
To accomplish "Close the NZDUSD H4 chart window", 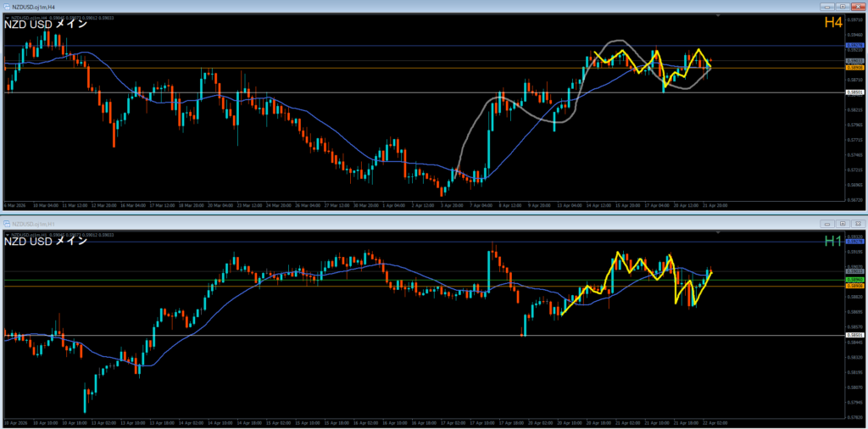I will [x=857, y=6].
